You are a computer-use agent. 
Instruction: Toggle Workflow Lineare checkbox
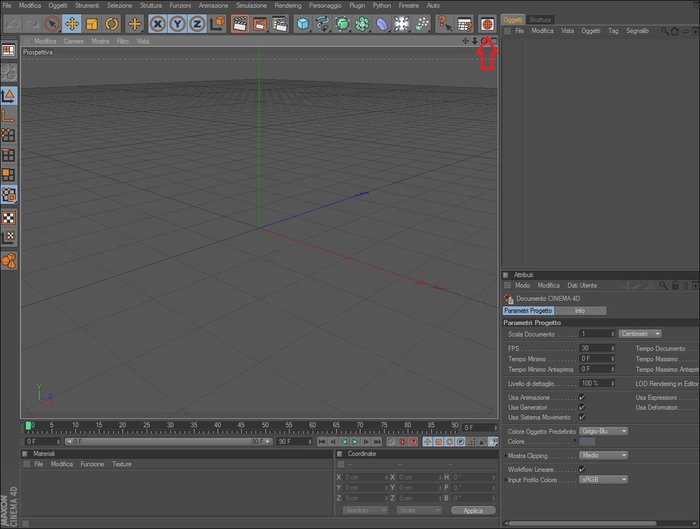pos(582,469)
